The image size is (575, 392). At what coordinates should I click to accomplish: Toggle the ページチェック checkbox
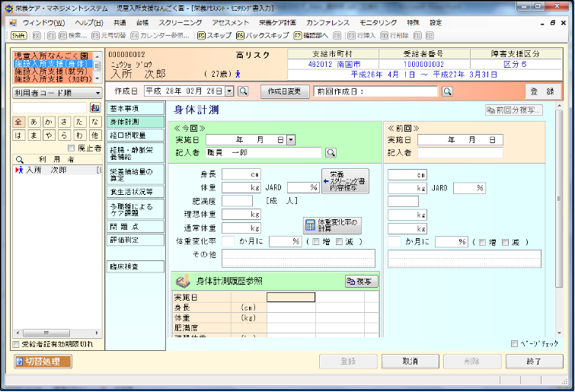(515, 343)
